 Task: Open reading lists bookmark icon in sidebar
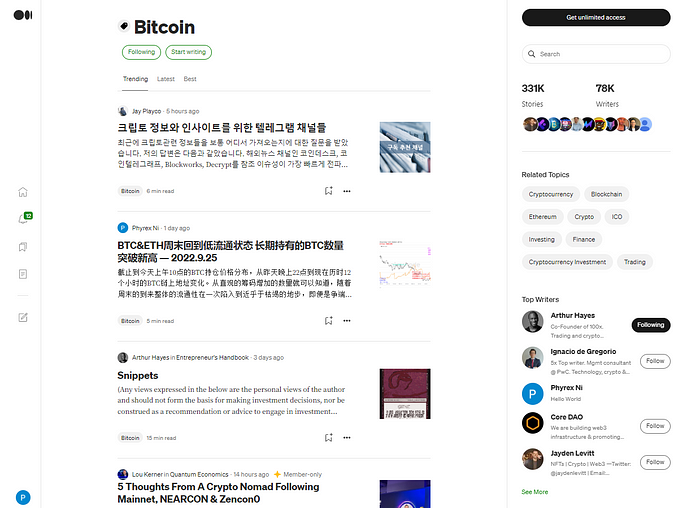point(23,247)
